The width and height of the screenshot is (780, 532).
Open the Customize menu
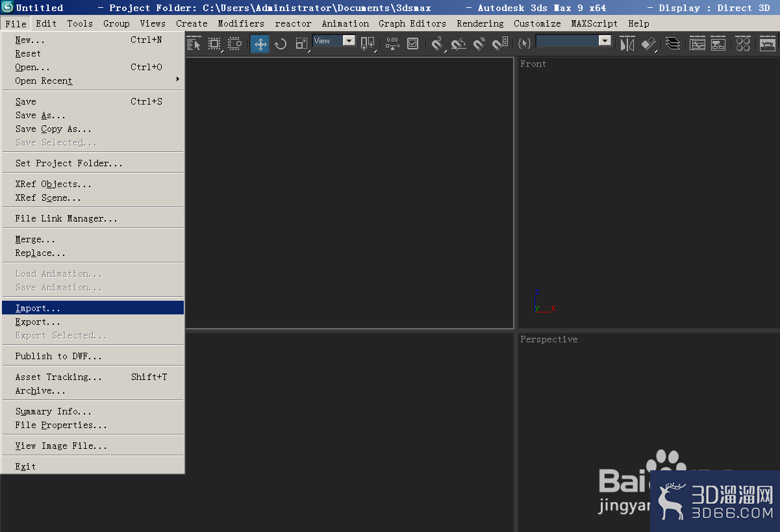(537, 23)
